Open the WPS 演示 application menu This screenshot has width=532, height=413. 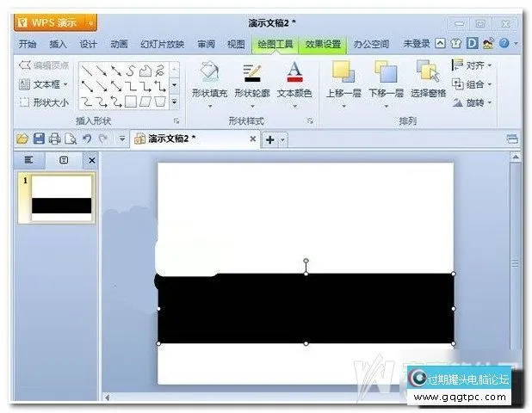(55, 22)
